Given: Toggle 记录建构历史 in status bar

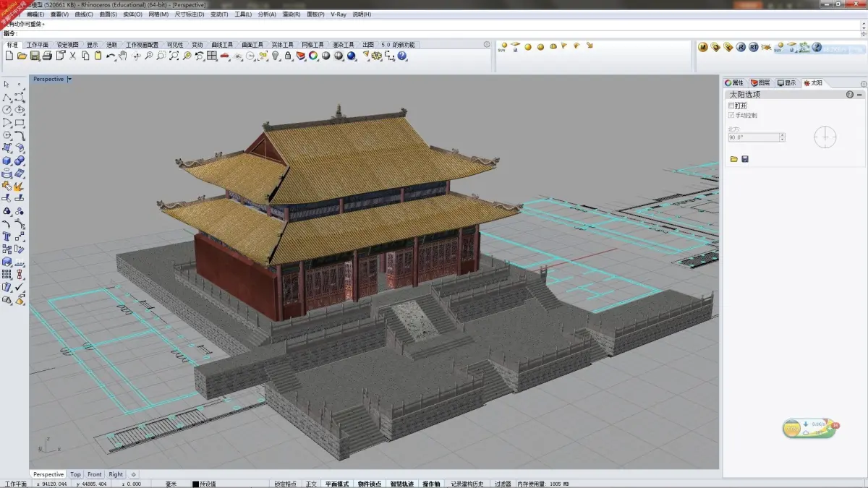Looking at the screenshot, I should pos(467,484).
